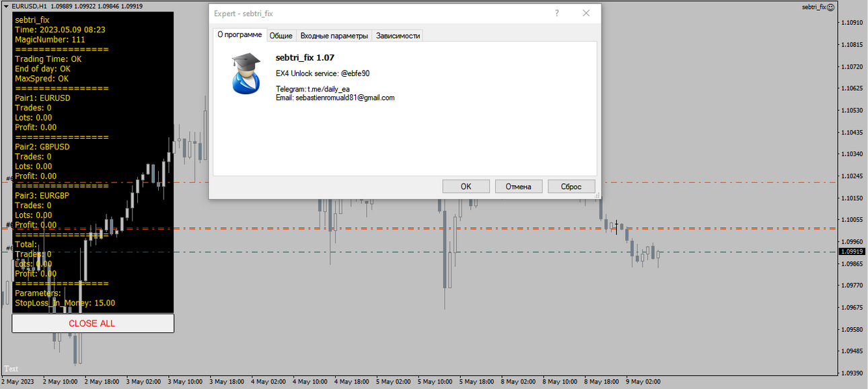Click the 1.09390 price axis label
868x389 pixels.
click(x=852, y=373)
